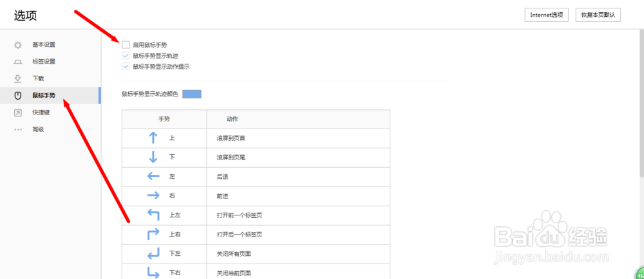Toggle 鼠标手势显示动作提示 checkbox
Viewport: 644px width, 279px height.
[x=126, y=66]
